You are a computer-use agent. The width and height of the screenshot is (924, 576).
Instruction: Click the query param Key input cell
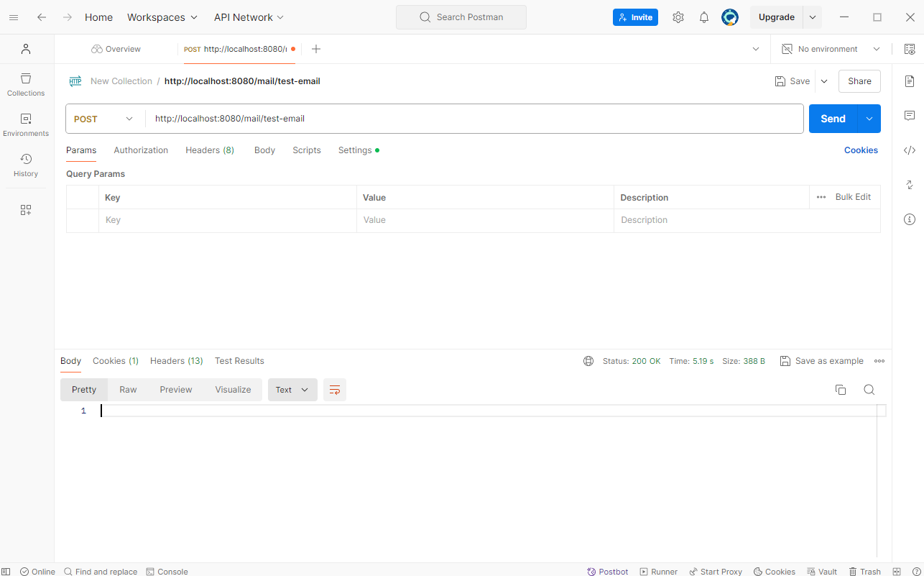(x=228, y=220)
